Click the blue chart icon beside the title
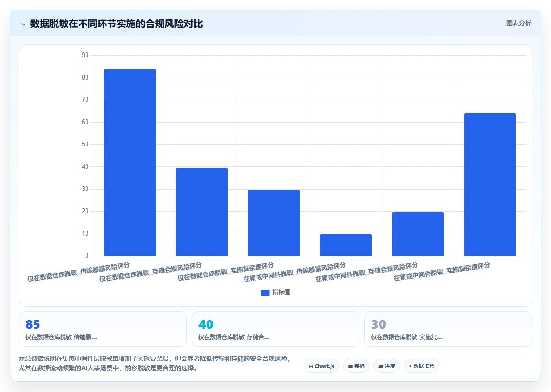 tap(23, 24)
